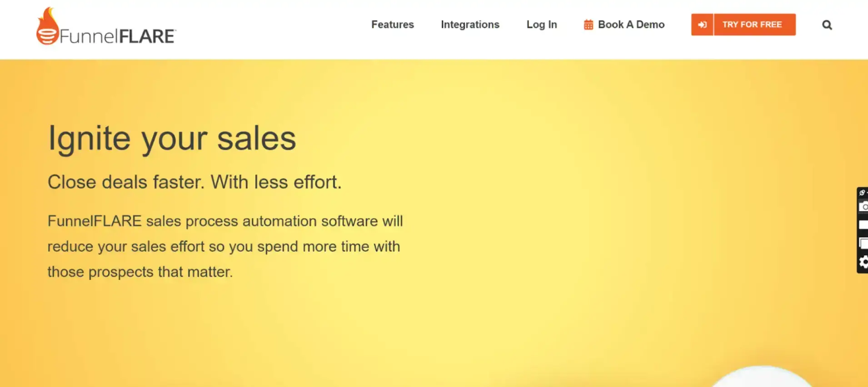The height and width of the screenshot is (387, 868).
Task: Click "FunnelFLARE" in the hero description paragraph
Action: [x=95, y=221]
